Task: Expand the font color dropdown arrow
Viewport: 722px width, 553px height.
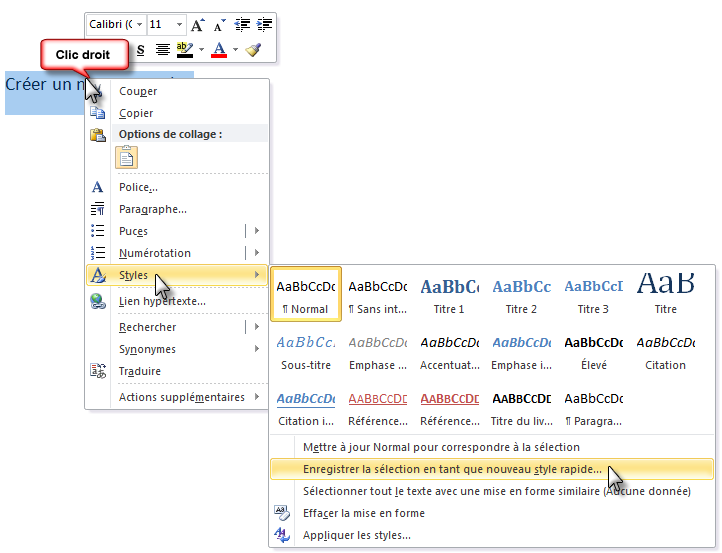Action: point(236,49)
